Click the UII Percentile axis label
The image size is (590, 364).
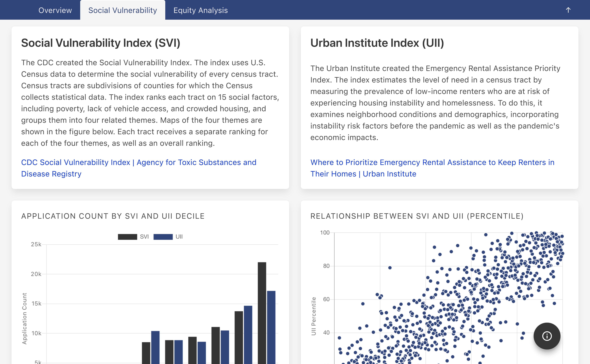(313, 316)
